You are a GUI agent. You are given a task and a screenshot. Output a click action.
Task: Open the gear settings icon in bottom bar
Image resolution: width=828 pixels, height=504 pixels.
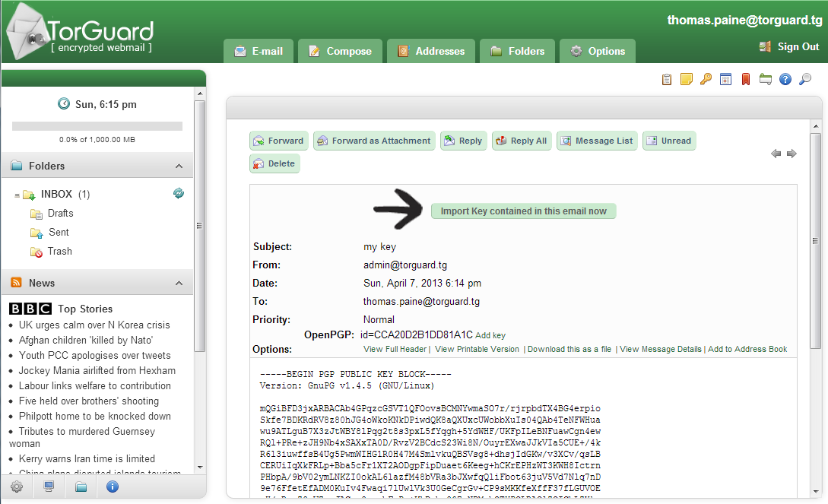pyautogui.click(x=17, y=487)
